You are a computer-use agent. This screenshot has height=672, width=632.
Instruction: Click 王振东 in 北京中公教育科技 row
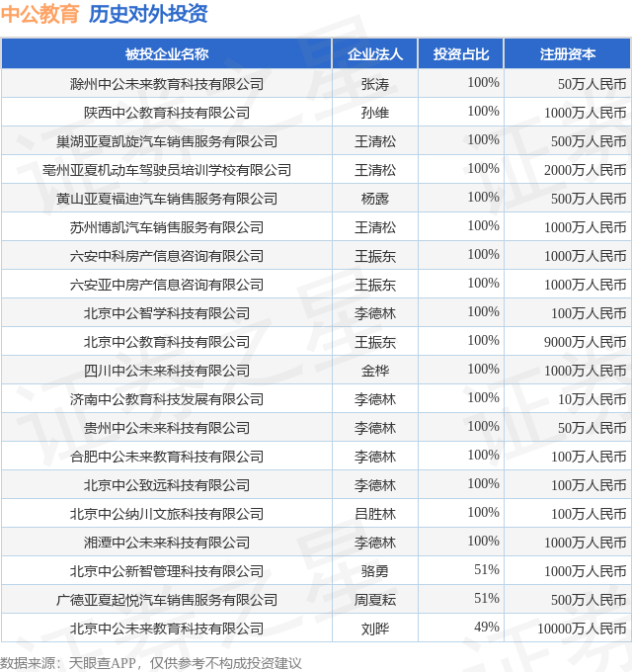coord(375,343)
